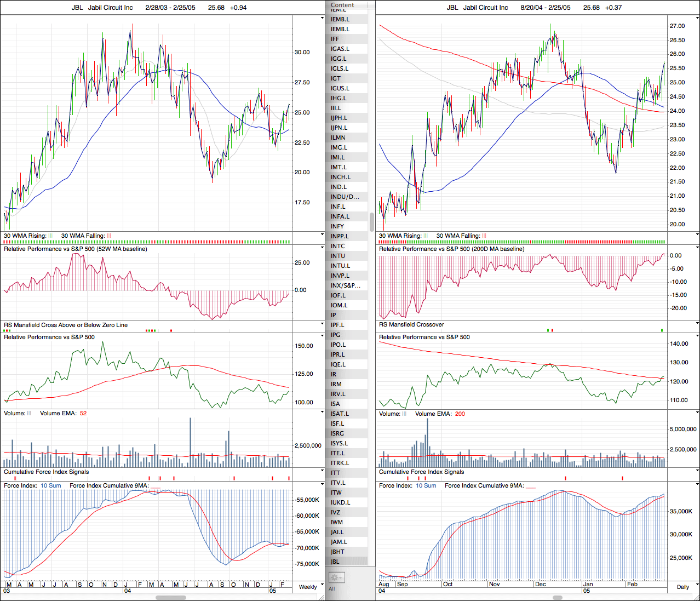Viewport: 700px width, 601px height.
Task: Open weekly price chart panel dropdown arrow
Action: [322, 18]
